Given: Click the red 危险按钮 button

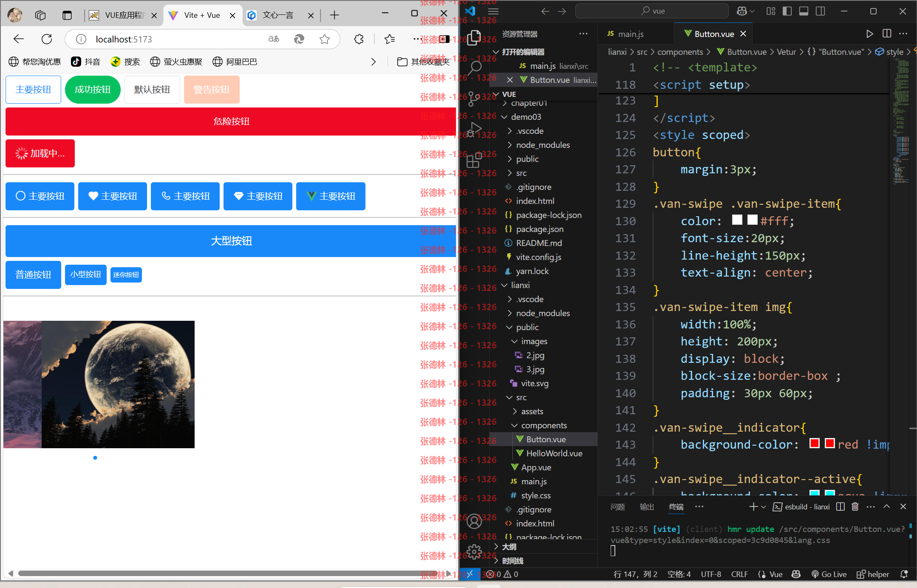Looking at the screenshot, I should 231,122.
